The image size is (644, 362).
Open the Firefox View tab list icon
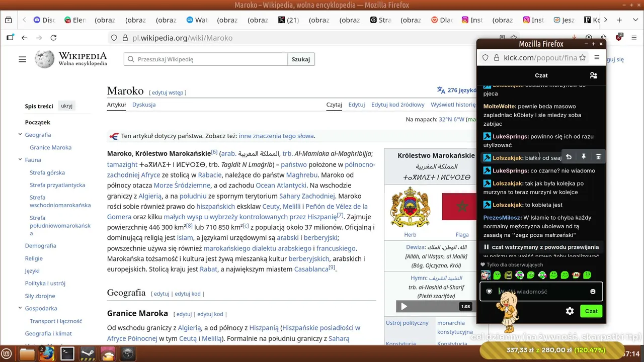click(8, 20)
